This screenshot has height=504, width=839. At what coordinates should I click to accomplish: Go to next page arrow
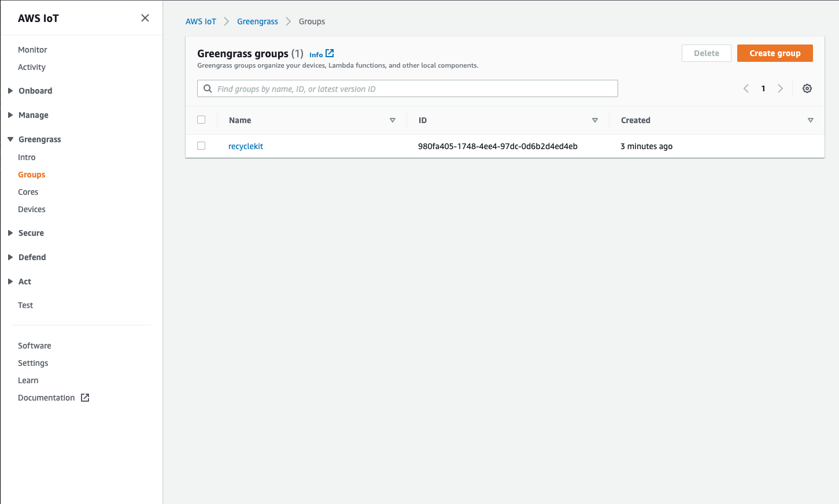click(780, 88)
